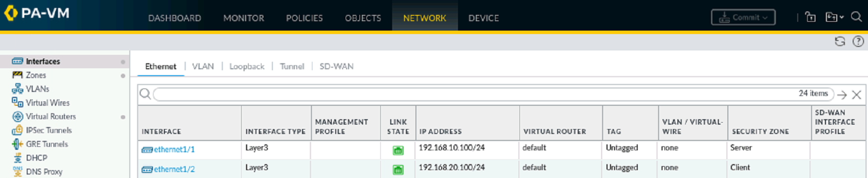Open the Monitor tab
Image resolution: width=868 pixels, height=178 pixels.
pos(244,18)
